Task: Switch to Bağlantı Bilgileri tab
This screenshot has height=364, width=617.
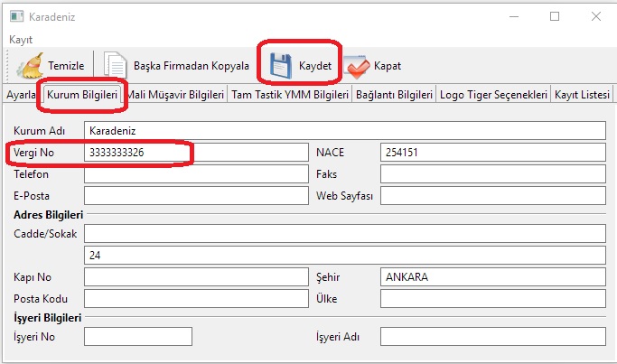Action: coord(394,94)
